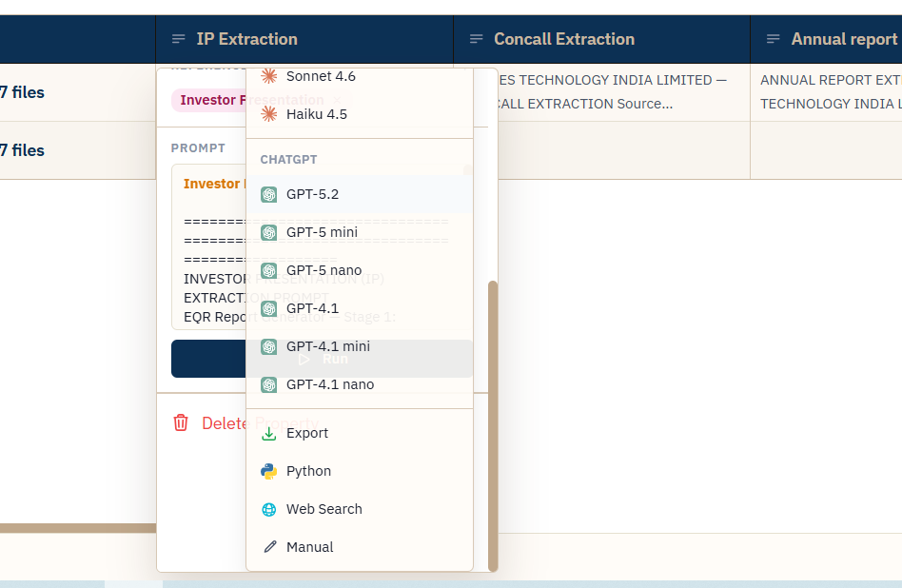
Task: Click the text-type icon in Annual report header
Action: (774, 39)
